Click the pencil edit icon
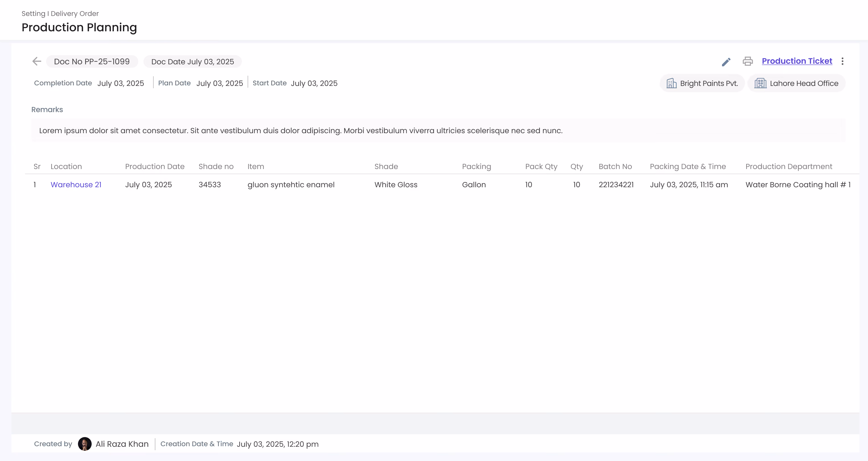Screen dimensions: 868x461 pos(726,62)
